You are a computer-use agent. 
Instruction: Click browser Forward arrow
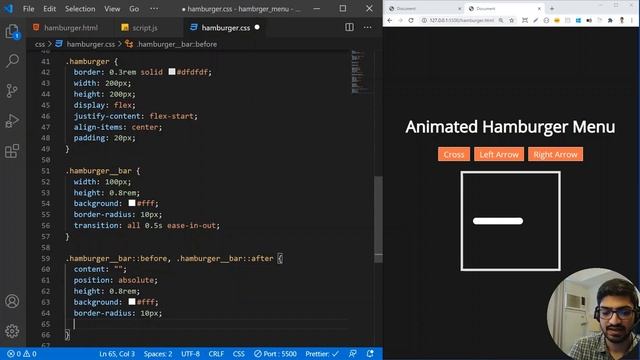click(400, 20)
